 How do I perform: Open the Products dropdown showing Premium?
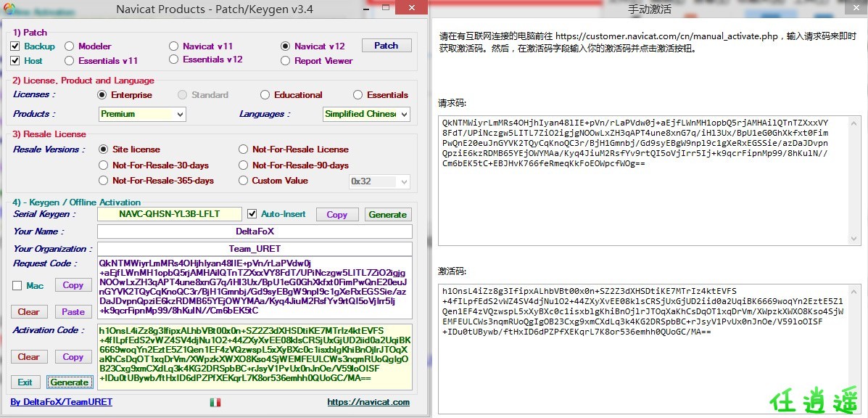point(142,114)
